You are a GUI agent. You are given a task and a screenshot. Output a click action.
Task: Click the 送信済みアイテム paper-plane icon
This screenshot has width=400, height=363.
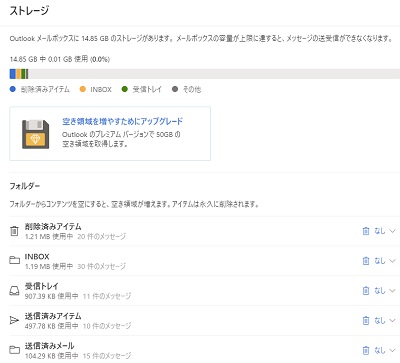click(14, 320)
